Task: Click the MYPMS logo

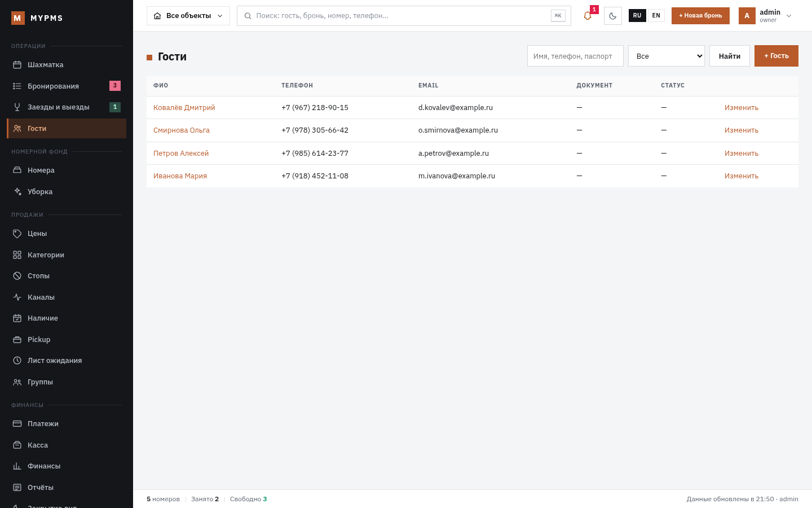Action: click(x=37, y=18)
